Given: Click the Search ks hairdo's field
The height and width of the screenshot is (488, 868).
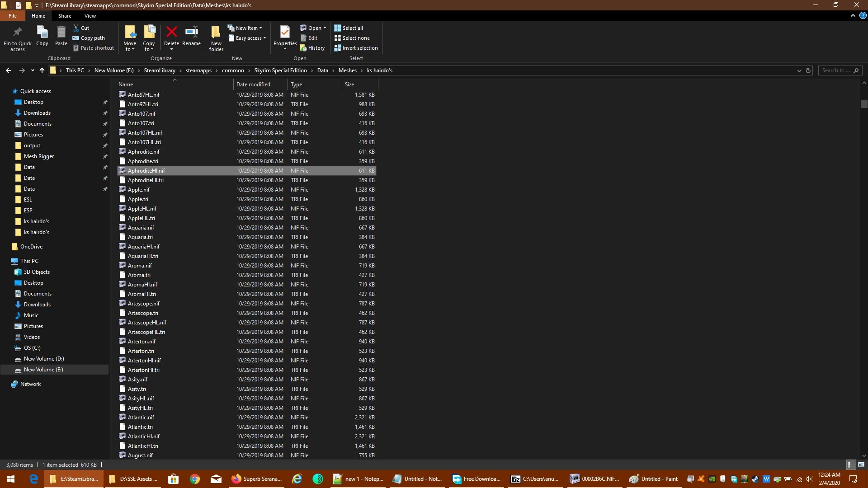Looking at the screenshot, I should coord(840,70).
